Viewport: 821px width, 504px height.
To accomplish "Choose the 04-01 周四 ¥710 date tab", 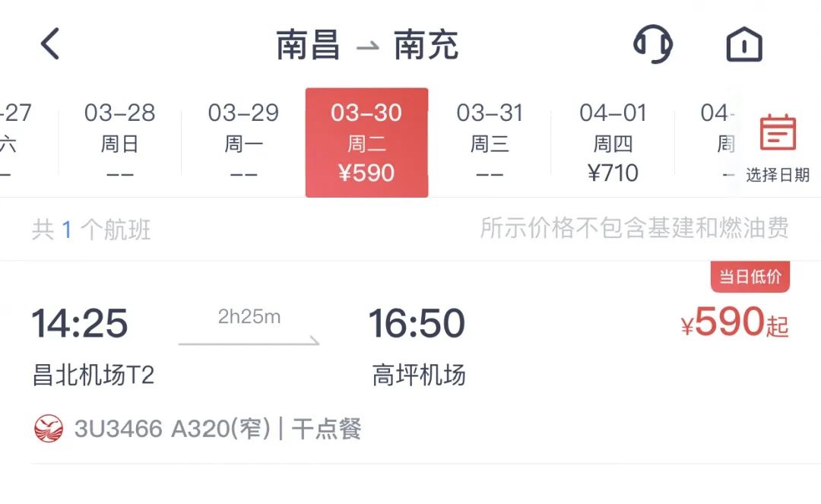I will point(613,142).
